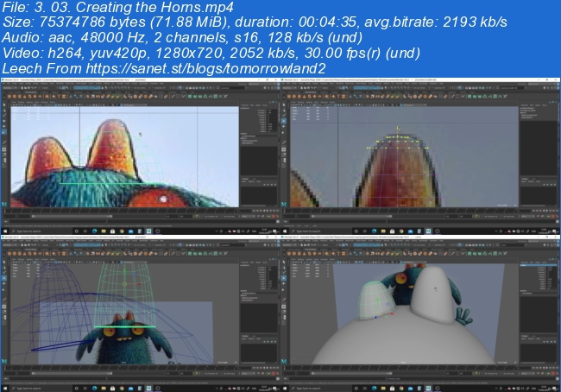561x392 pixels.
Task: Click the sanet.st blogs URL in the header
Action: [x=205, y=68]
